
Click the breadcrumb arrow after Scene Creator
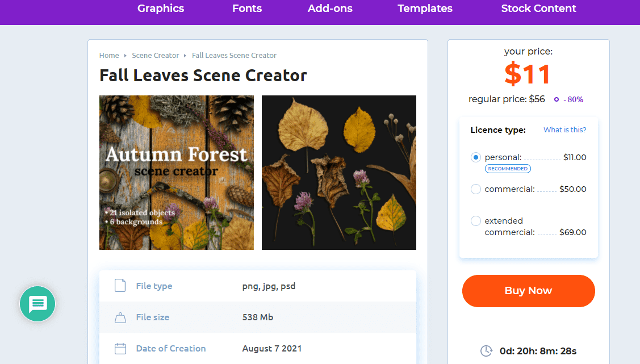(x=185, y=56)
